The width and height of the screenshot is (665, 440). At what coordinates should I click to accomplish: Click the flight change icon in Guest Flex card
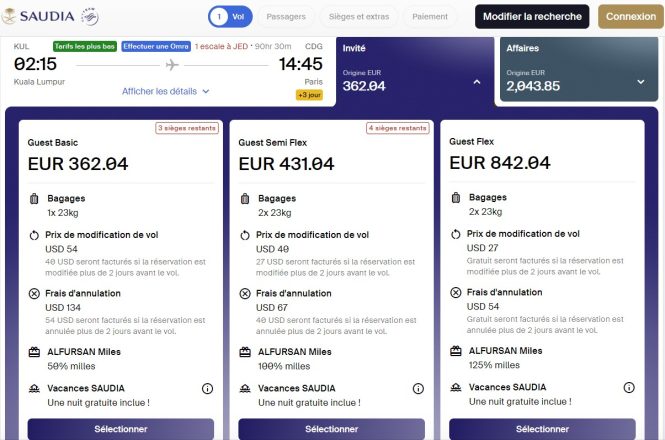(x=455, y=234)
